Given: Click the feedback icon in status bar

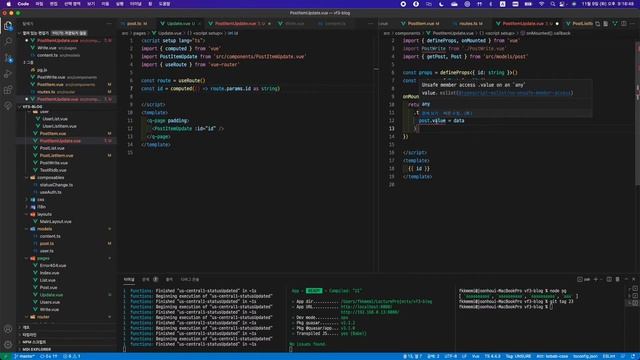Looking at the screenshot, I should (x=623, y=356).
